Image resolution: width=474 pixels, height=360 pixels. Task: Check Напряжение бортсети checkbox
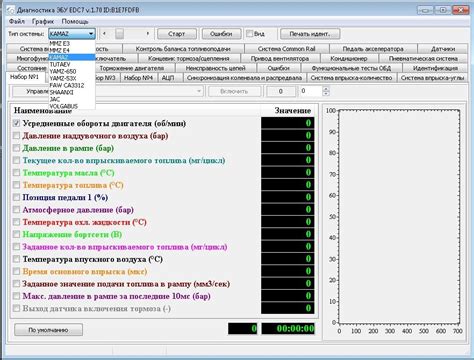pyautogui.click(x=16, y=234)
